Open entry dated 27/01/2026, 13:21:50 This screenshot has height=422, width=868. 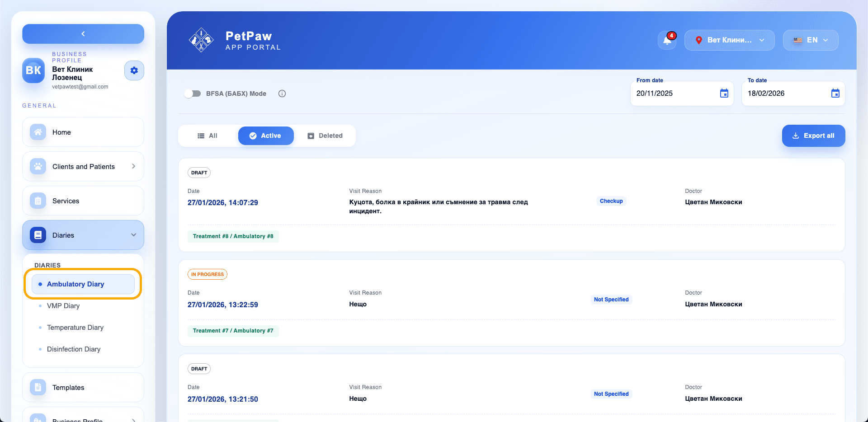pyautogui.click(x=223, y=399)
